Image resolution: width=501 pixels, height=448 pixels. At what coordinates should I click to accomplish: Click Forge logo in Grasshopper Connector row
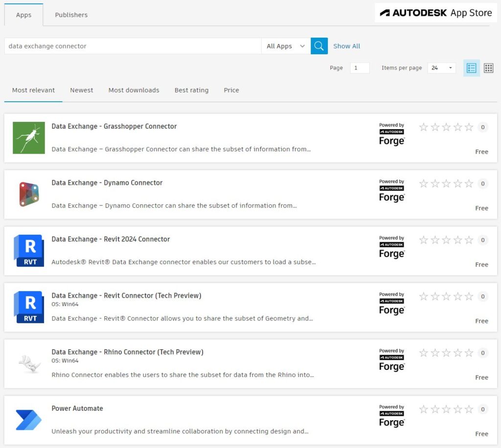click(x=392, y=134)
